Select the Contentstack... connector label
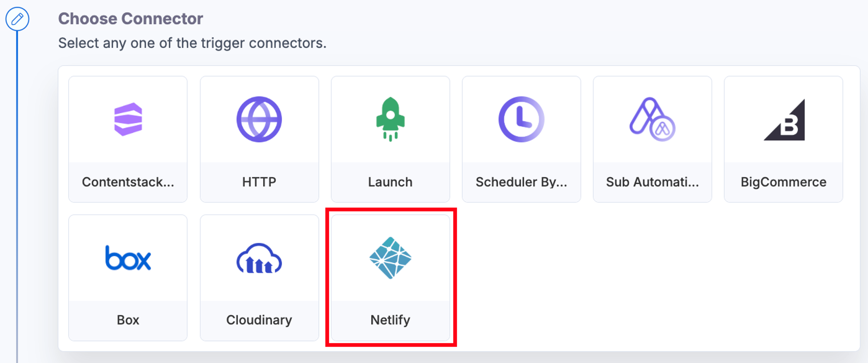The height and width of the screenshot is (363, 868). (128, 182)
